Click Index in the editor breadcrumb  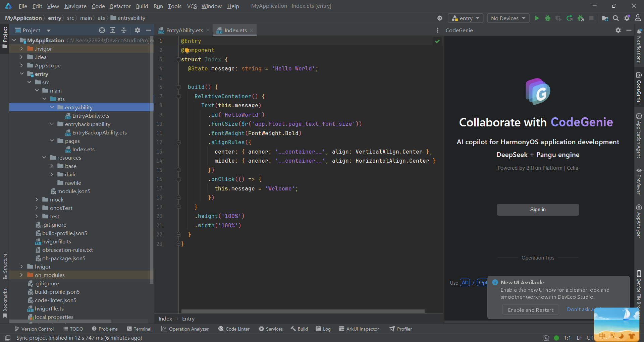pos(165,319)
